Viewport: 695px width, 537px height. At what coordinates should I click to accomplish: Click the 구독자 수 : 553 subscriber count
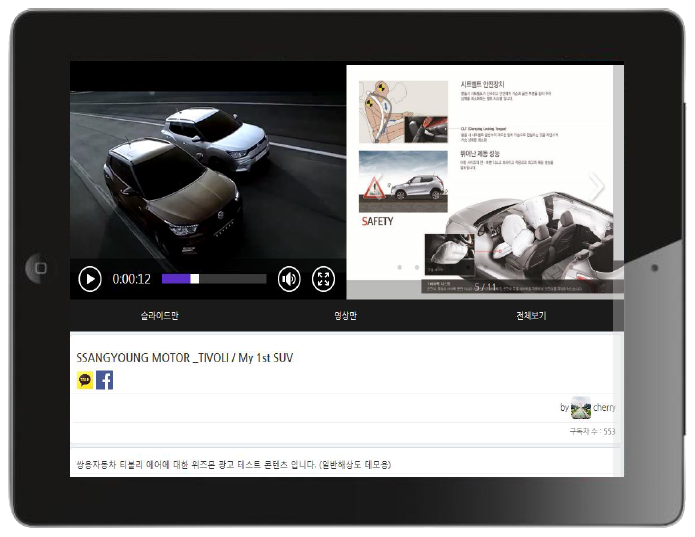(x=592, y=432)
